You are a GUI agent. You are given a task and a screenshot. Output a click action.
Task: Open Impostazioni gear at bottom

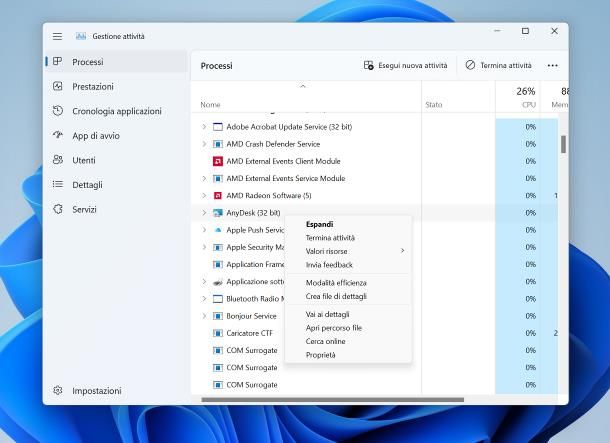(58, 390)
